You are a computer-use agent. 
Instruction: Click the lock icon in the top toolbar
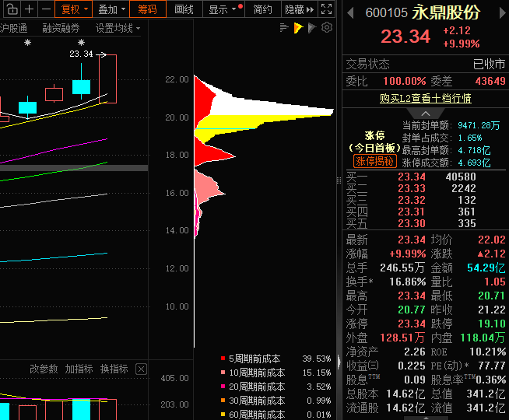point(12,9)
